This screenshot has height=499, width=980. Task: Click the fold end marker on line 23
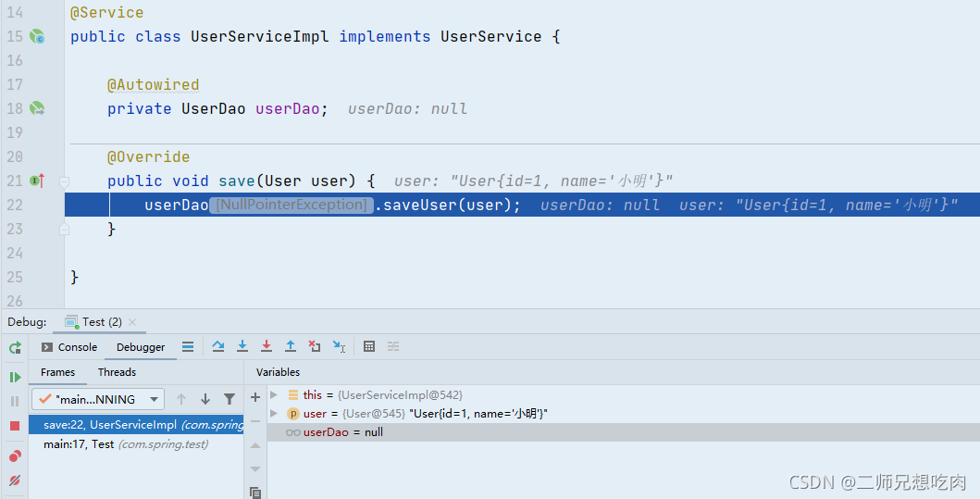[x=64, y=230]
